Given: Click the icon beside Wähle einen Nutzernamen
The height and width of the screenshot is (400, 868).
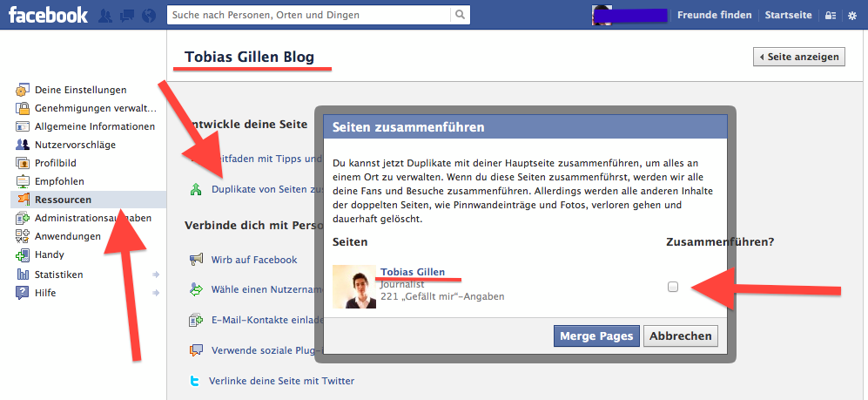Looking at the screenshot, I should coord(196,289).
